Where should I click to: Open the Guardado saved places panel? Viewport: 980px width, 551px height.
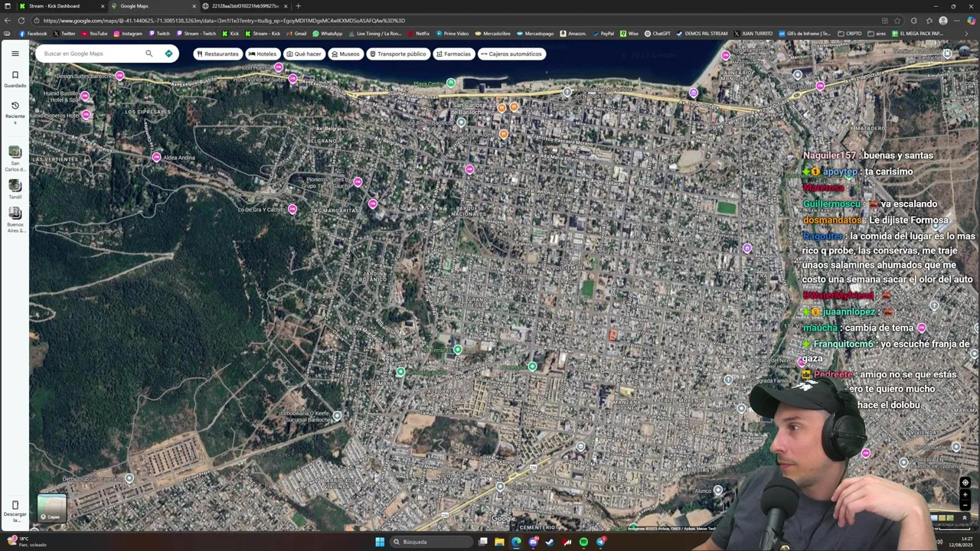(x=15, y=79)
